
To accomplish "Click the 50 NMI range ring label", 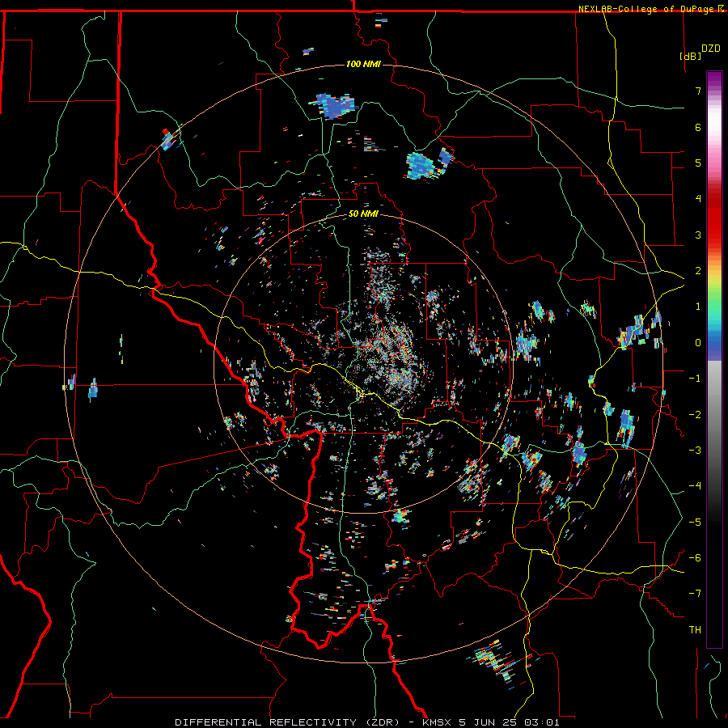I will (x=363, y=214).
